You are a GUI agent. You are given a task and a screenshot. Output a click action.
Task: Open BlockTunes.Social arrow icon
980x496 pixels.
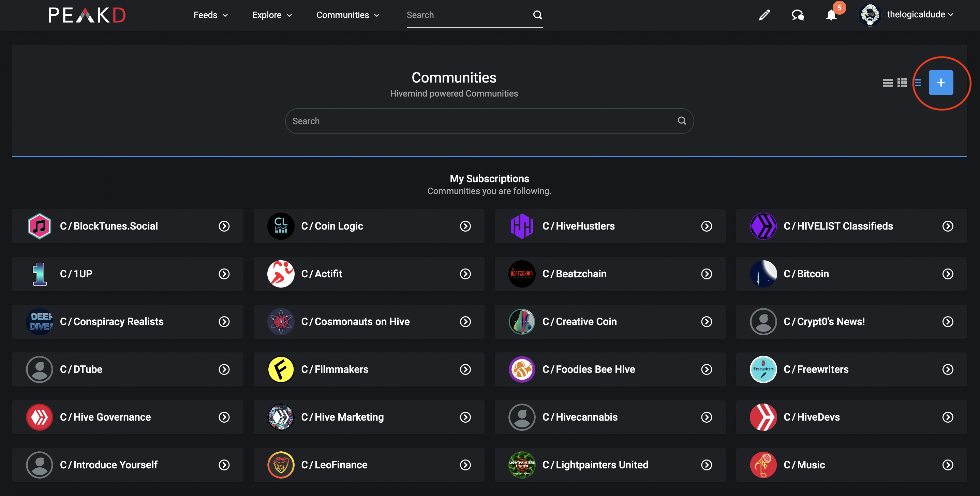coord(224,226)
